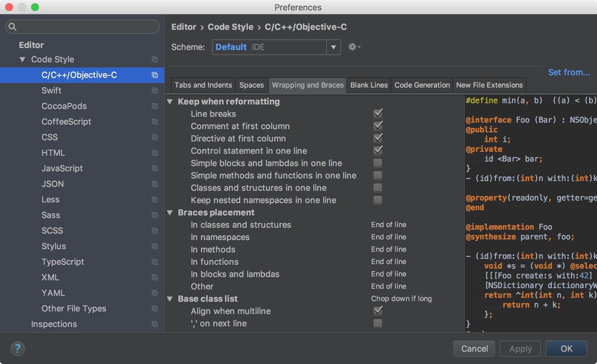Click the help question mark icon
This screenshot has width=597, height=364.
coord(18,349)
